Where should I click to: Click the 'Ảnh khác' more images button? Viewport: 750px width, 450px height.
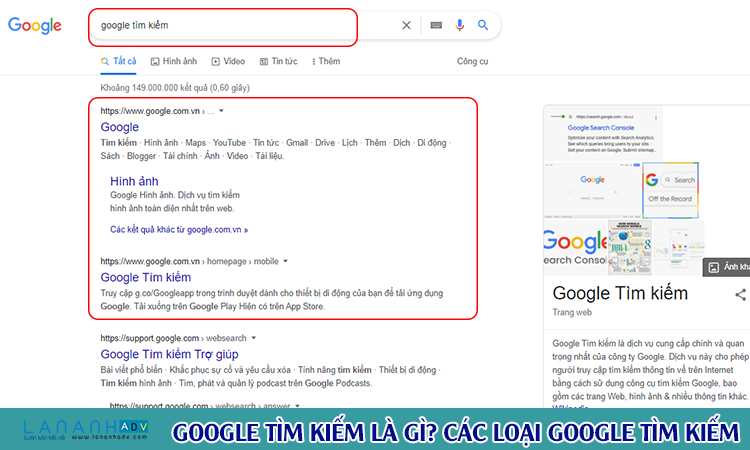[727, 267]
